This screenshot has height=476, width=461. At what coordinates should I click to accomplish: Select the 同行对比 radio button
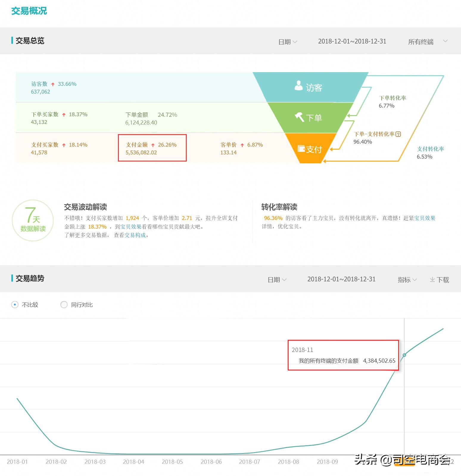(64, 305)
